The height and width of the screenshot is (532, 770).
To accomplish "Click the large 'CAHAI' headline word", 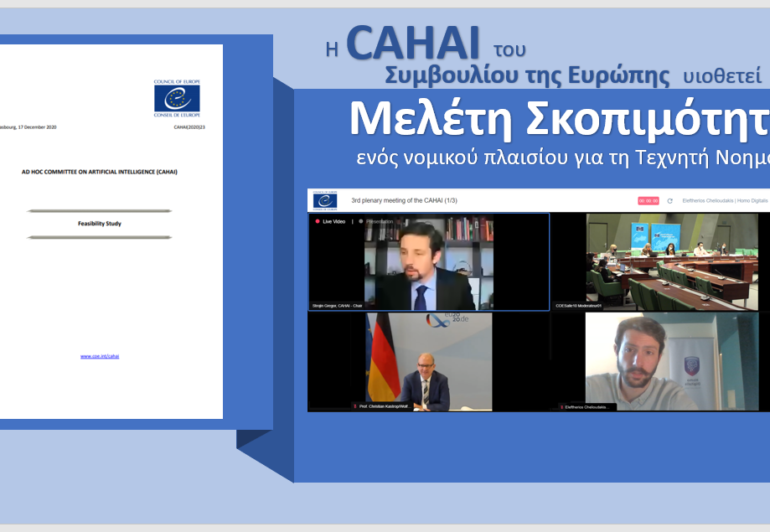I will coord(413,43).
